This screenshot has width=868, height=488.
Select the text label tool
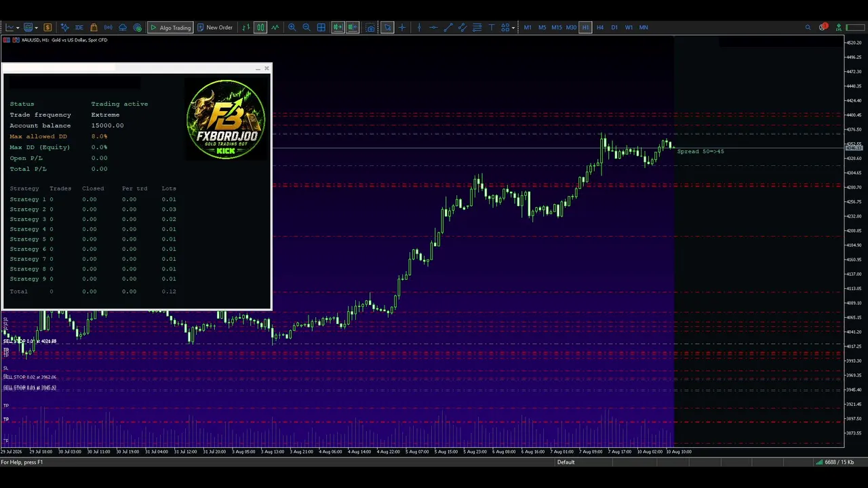point(492,27)
